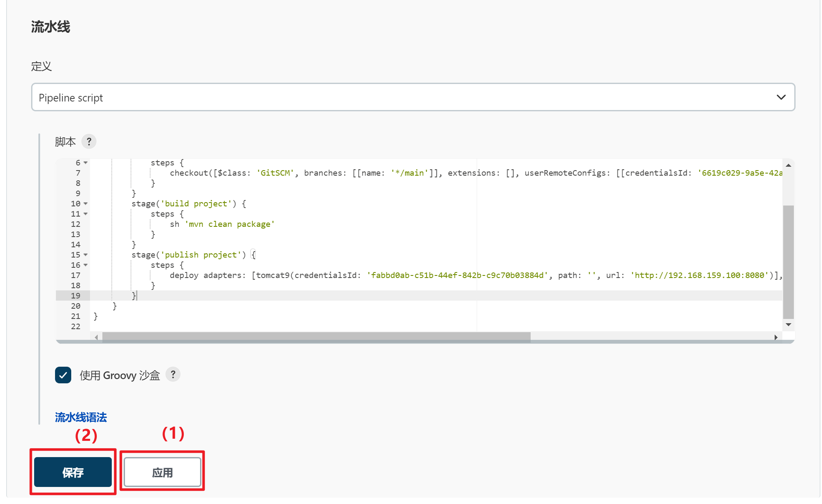The image size is (822, 504).
Task: Collapse code fold arrow at line 10
Action: click(x=86, y=204)
